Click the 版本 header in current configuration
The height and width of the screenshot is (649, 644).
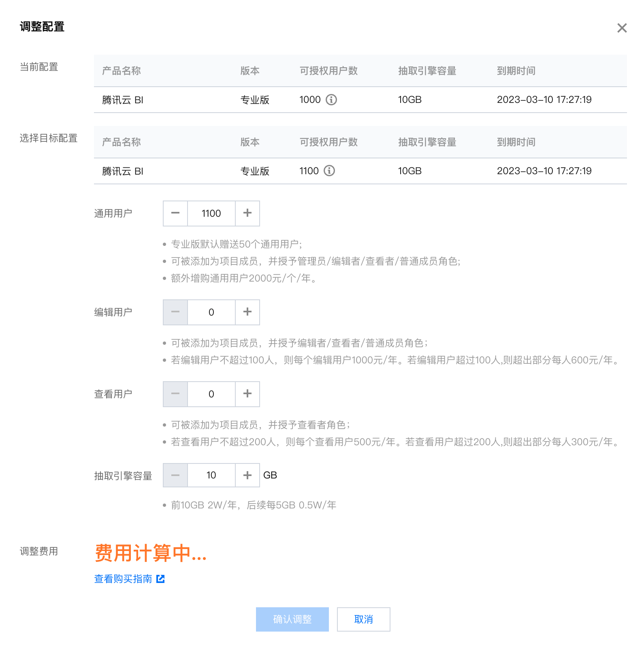(250, 71)
